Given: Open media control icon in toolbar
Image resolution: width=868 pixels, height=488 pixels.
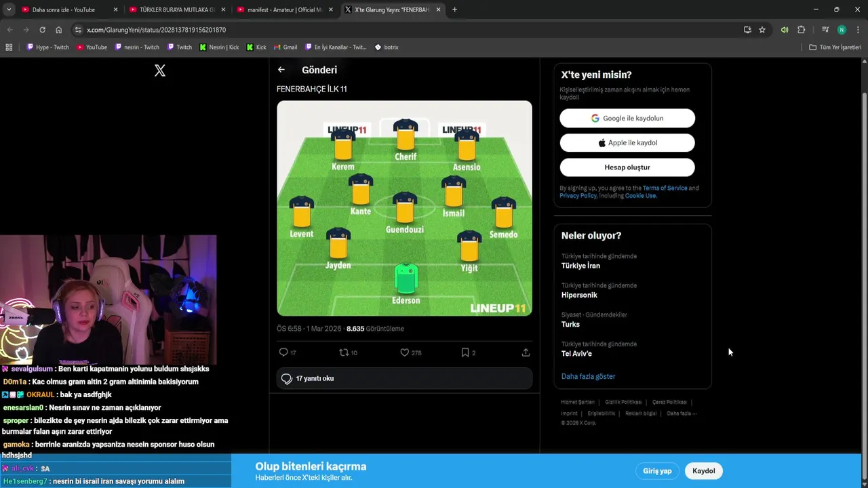Looking at the screenshot, I should pos(825,30).
